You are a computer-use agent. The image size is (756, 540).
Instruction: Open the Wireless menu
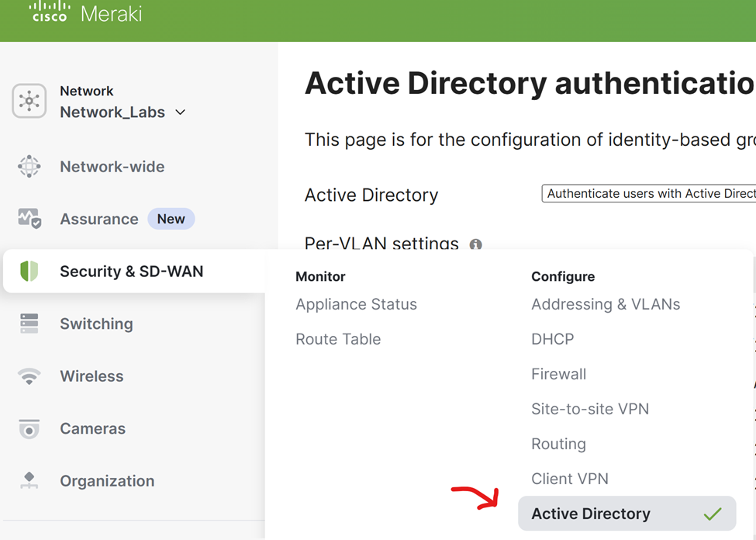tap(91, 376)
